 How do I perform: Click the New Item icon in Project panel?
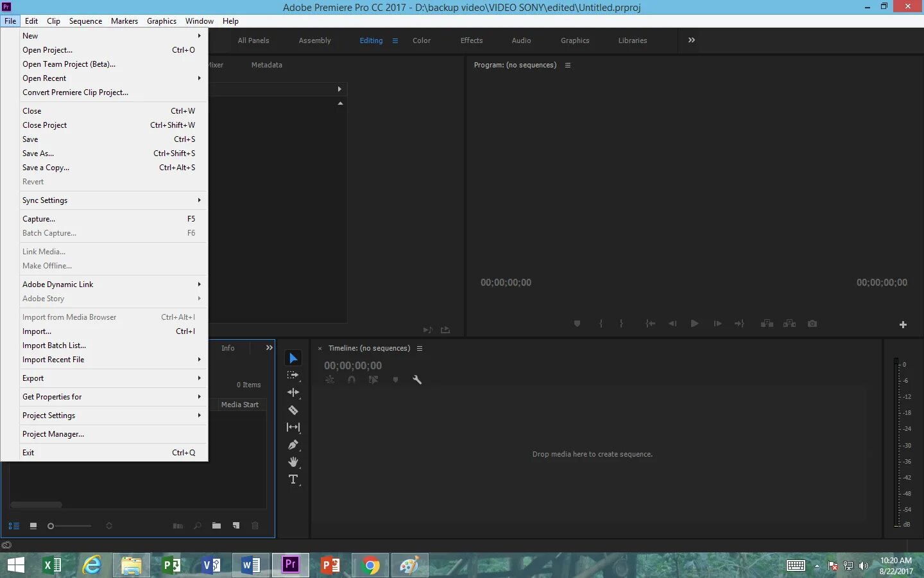[236, 525]
